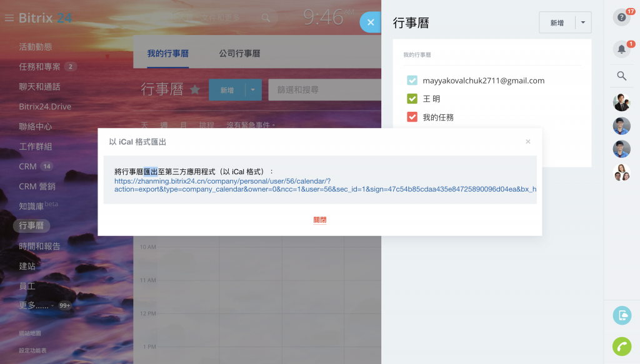Screen dimensions: 640x364
Task: Open 任務和專案 in left menu
Action: pyautogui.click(x=39, y=66)
